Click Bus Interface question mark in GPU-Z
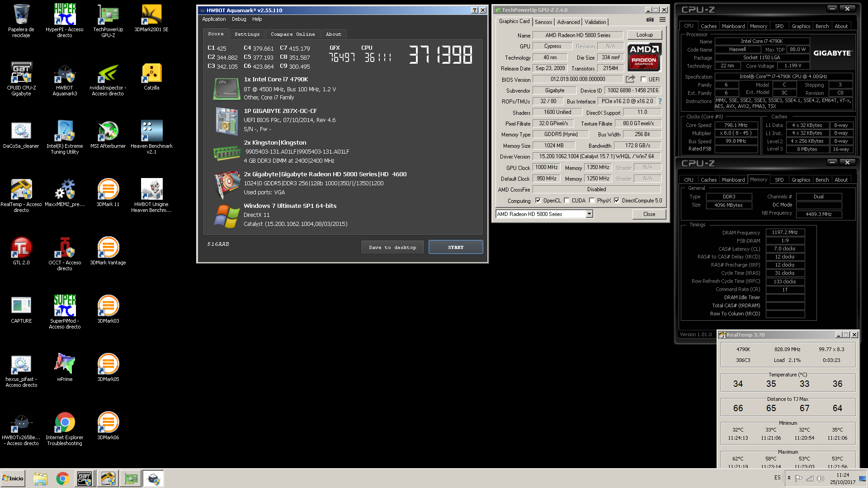The image size is (868, 488). (660, 101)
